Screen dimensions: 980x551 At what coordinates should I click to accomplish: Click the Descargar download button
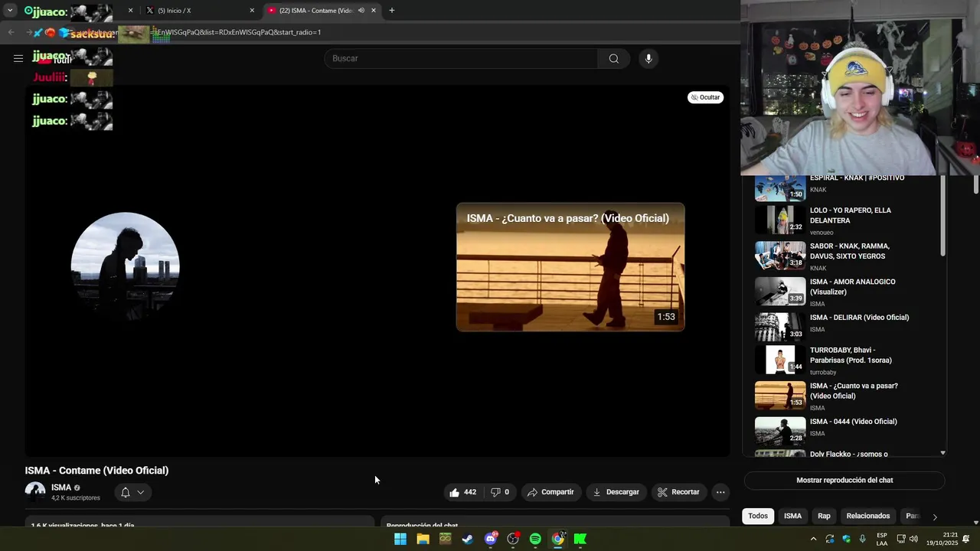[616, 492]
